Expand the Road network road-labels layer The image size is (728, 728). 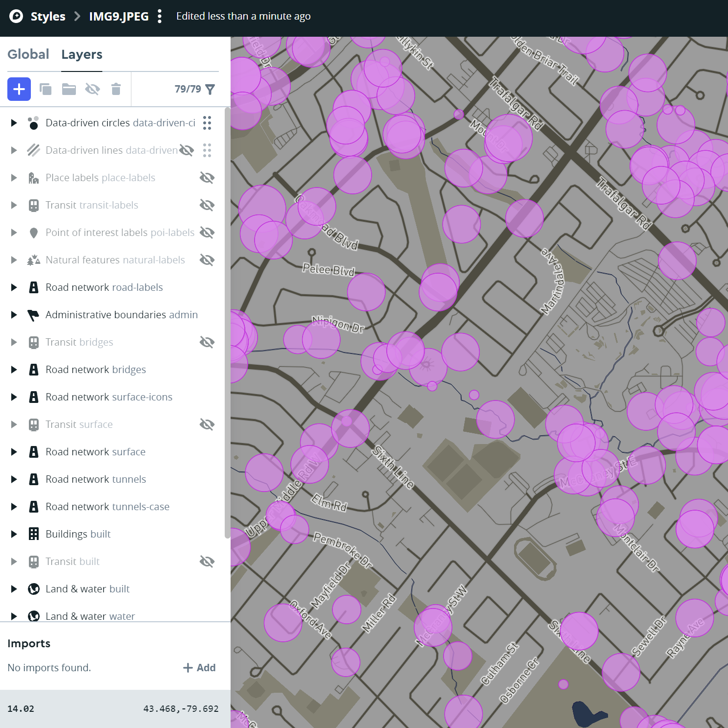pyautogui.click(x=13, y=287)
